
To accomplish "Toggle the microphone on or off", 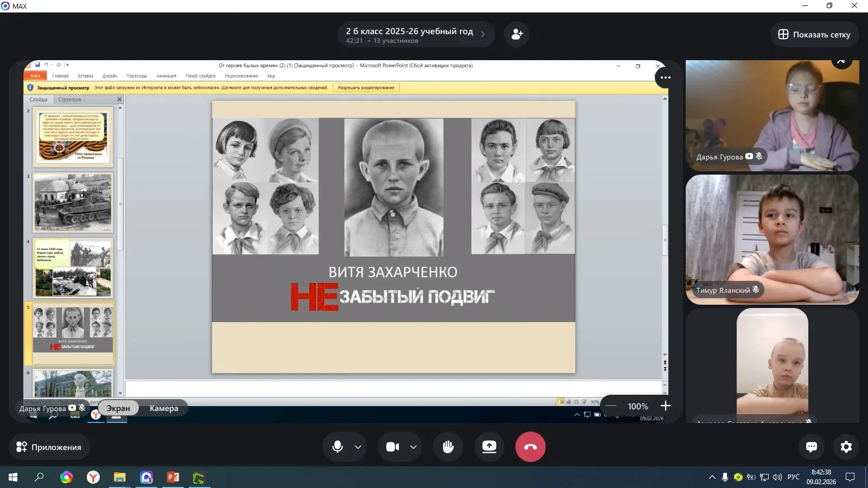I will (337, 447).
